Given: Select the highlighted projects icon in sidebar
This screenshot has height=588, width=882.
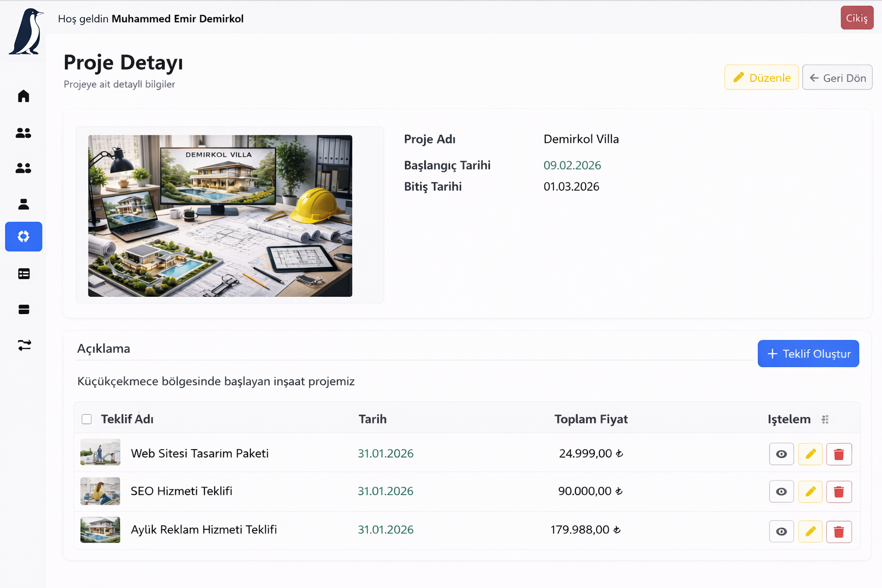Looking at the screenshot, I should [x=24, y=237].
